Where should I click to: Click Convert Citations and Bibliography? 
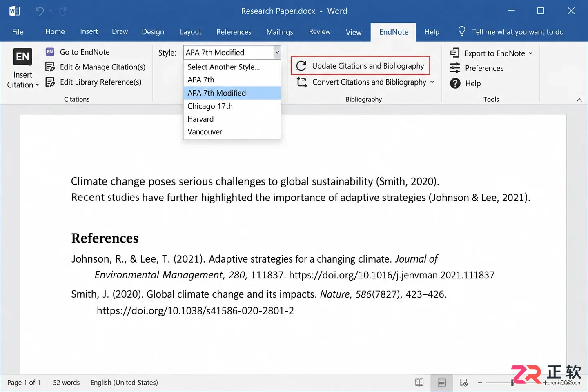[365, 82]
